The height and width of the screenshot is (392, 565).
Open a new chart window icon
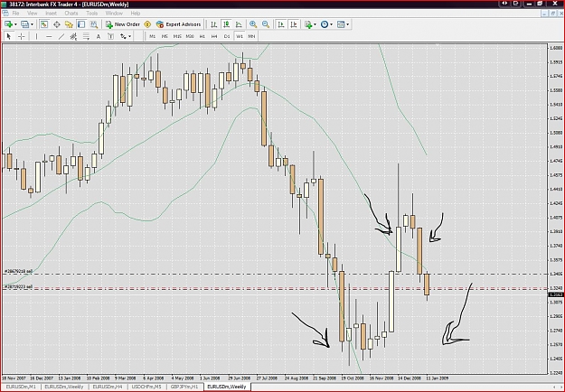(8, 24)
